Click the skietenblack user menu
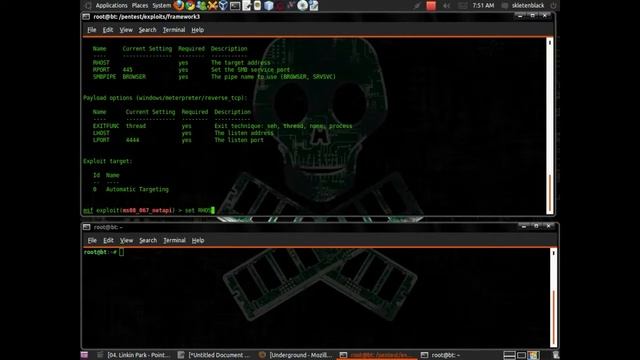Image resolution: width=640 pixels, height=360 pixels. click(528, 5)
